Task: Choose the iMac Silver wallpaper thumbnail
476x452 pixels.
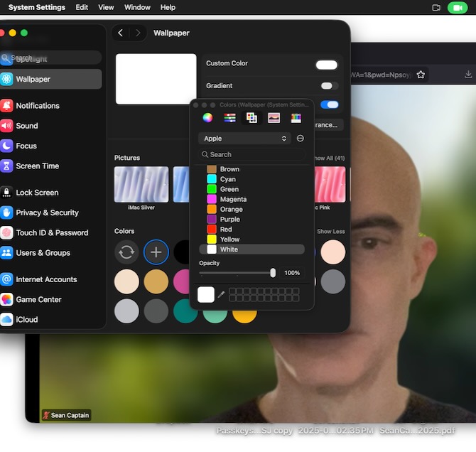Action: [x=141, y=184]
